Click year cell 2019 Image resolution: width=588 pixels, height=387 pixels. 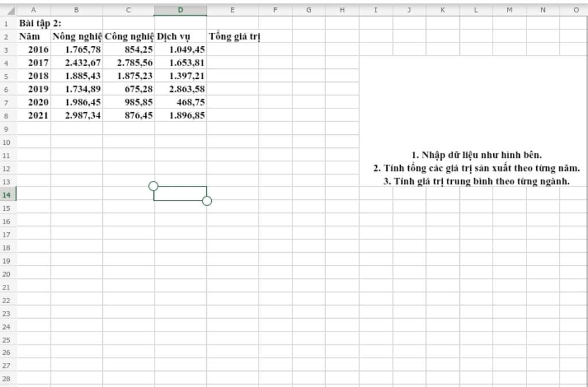click(34, 89)
